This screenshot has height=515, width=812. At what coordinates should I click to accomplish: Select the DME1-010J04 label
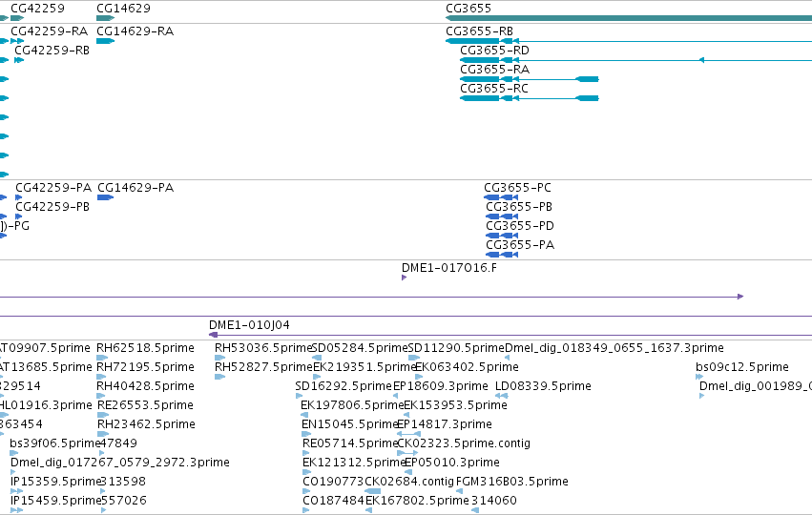[249, 325]
